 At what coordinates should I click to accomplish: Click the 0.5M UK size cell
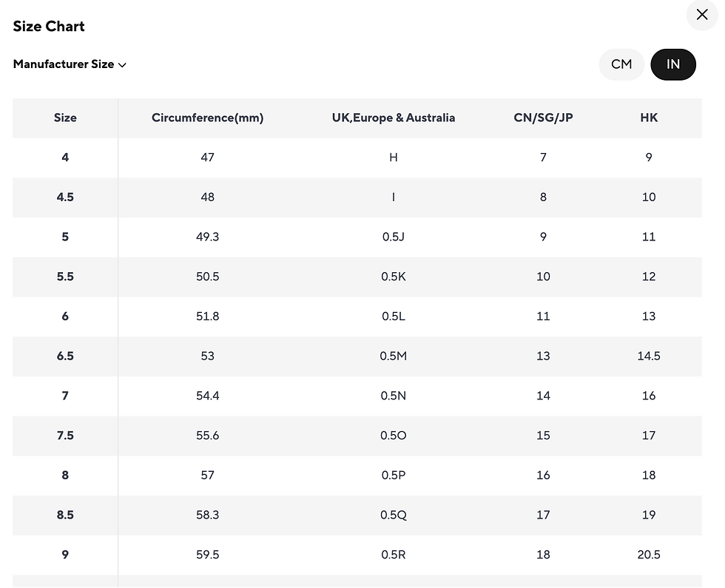click(393, 356)
